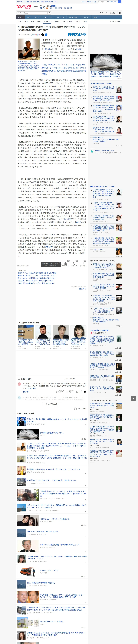Open the エキスパート navigation tab
This screenshot has height=644, width=138.
pos(48,17)
